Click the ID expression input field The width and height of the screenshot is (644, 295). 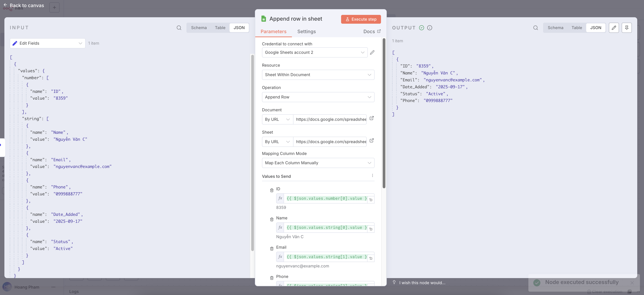point(326,198)
